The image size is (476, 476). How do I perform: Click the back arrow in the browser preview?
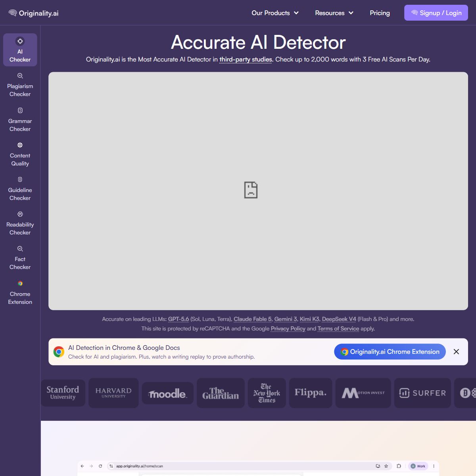click(82, 466)
